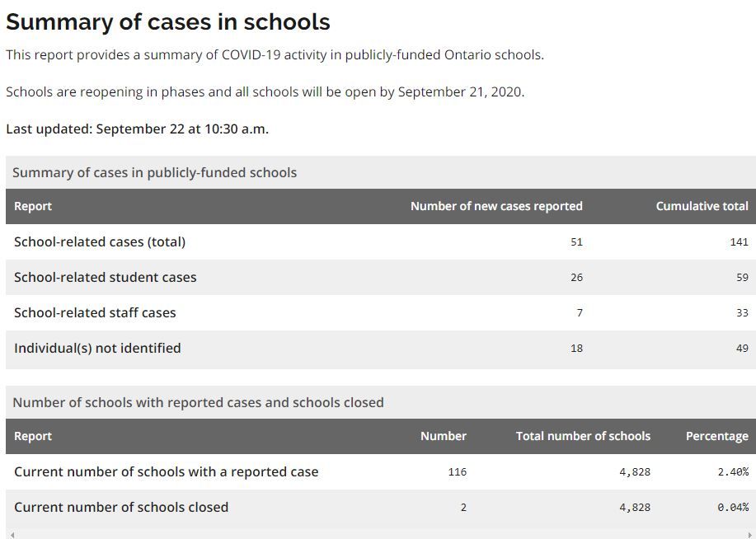
Task: Select the 'Cumulative total' column header
Action: pyautogui.click(x=702, y=206)
